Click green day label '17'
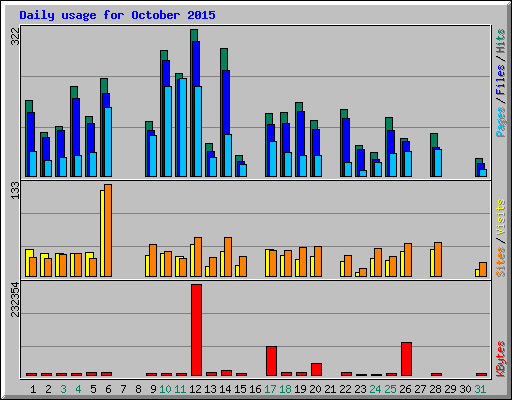This screenshot has width=512, height=400. coord(270,389)
